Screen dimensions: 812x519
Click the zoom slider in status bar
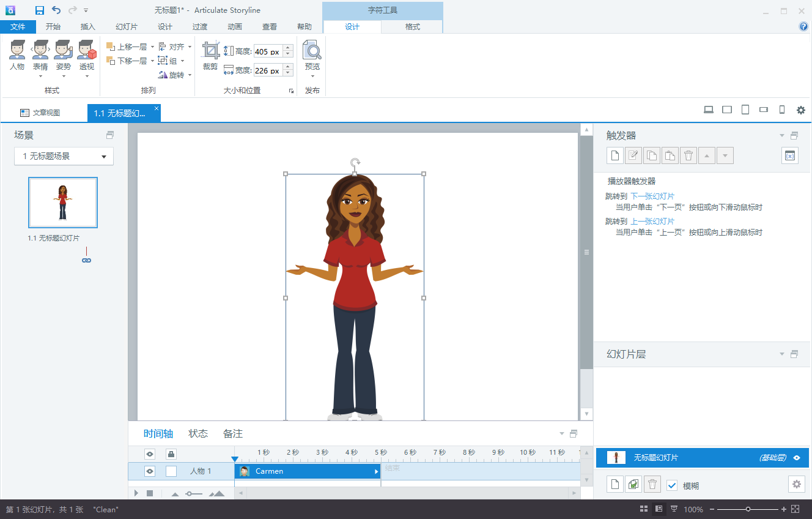(748, 509)
